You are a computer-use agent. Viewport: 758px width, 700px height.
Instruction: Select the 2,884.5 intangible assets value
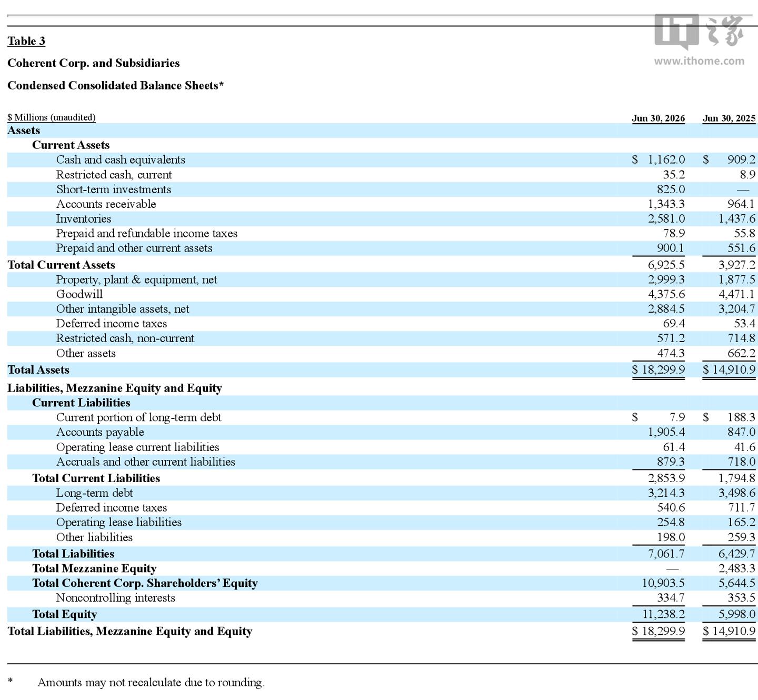click(x=666, y=309)
